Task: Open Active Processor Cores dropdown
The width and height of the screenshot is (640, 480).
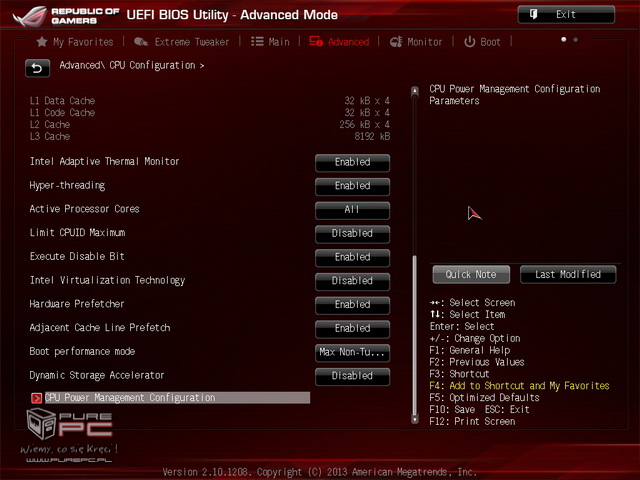Action: [x=352, y=210]
